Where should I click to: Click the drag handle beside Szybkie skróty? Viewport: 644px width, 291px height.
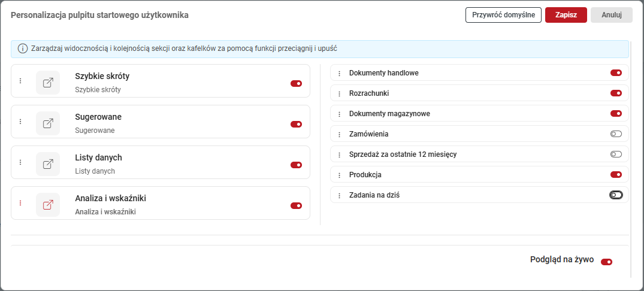point(20,81)
